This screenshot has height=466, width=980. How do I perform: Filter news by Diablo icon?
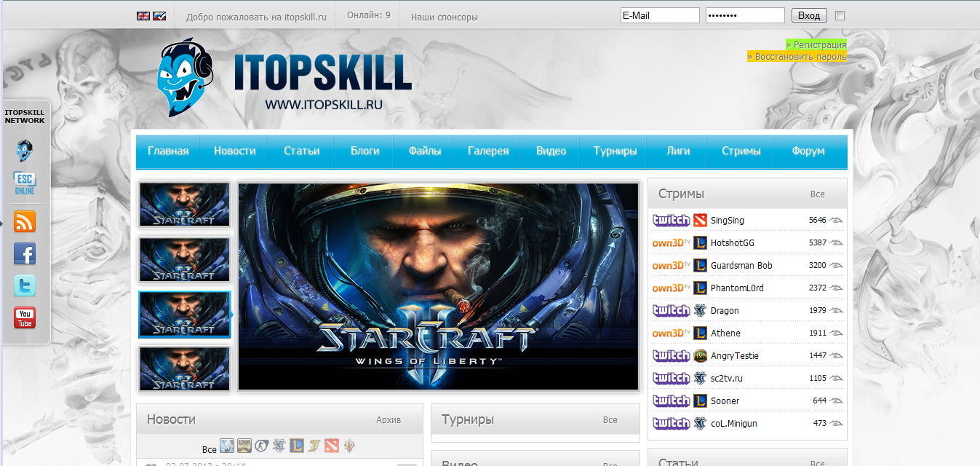click(x=349, y=446)
